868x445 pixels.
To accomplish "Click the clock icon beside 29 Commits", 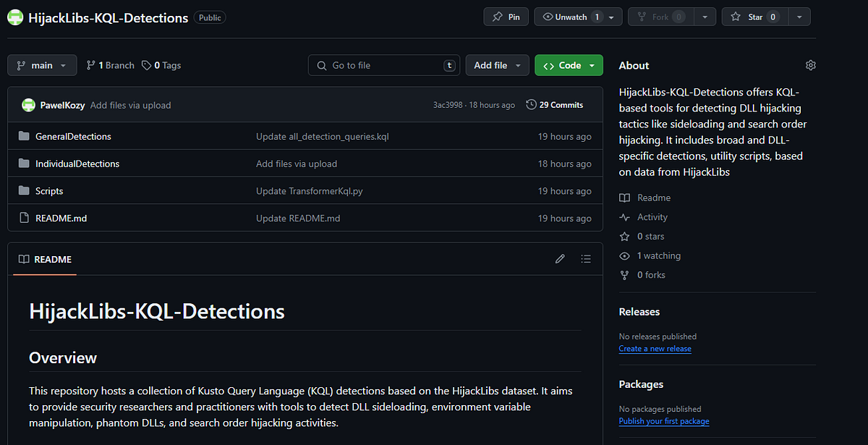I will coord(530,104).
